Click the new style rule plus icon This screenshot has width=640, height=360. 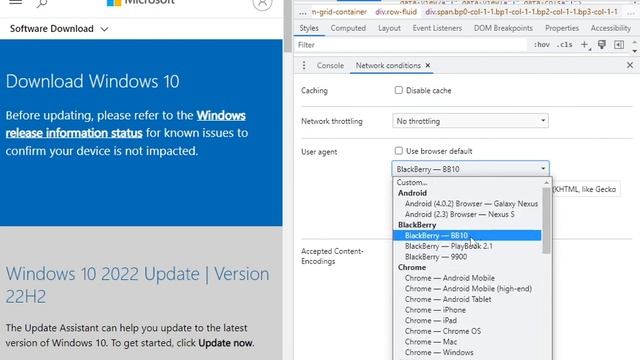(584, 45)
